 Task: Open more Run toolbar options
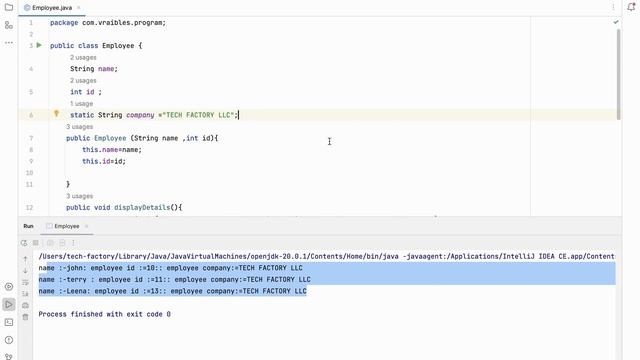(73, 243)
